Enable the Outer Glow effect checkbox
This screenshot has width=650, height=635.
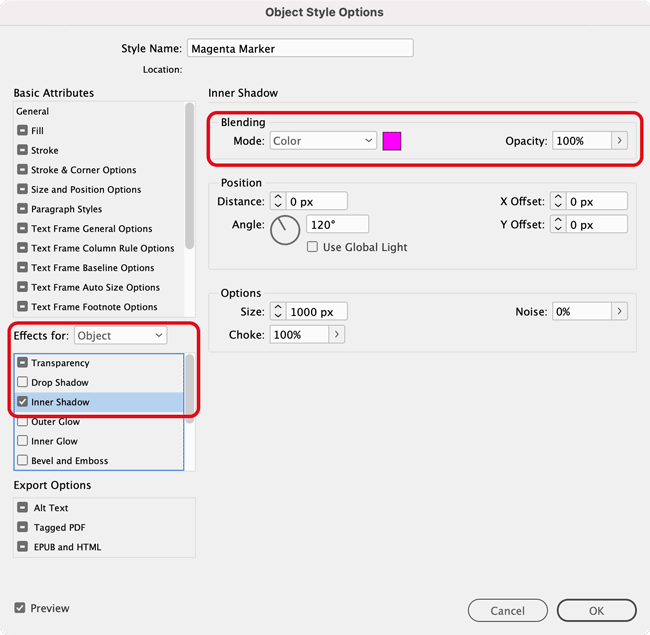pyautogui.click(x=22, y=422)
